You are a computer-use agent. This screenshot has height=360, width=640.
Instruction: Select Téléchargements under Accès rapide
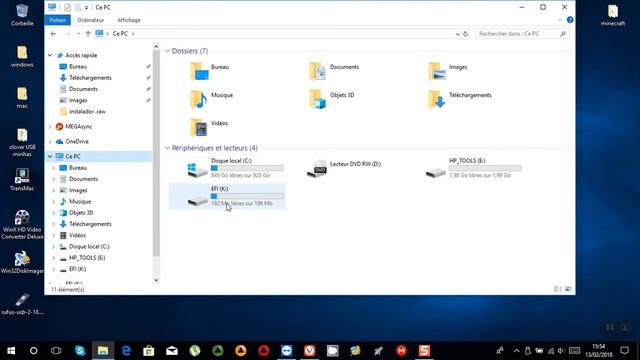pos(90,78)
